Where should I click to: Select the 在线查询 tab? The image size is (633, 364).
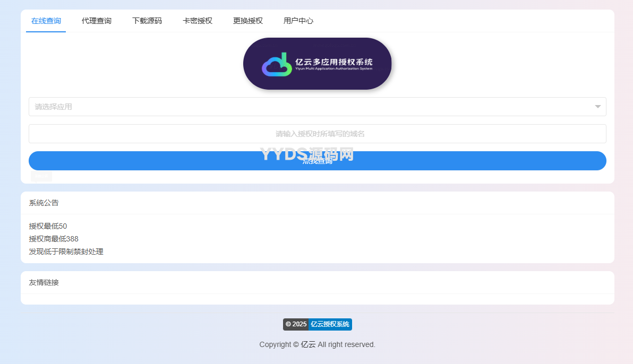pos(46,21)
